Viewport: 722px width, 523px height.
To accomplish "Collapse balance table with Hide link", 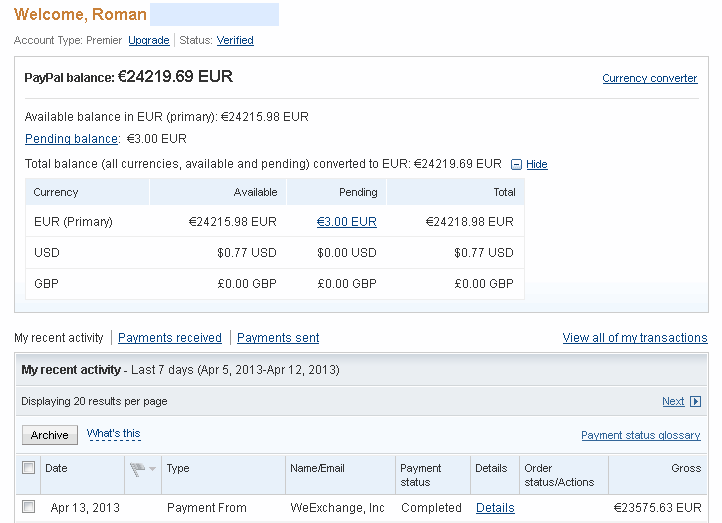I will [536, 164].
